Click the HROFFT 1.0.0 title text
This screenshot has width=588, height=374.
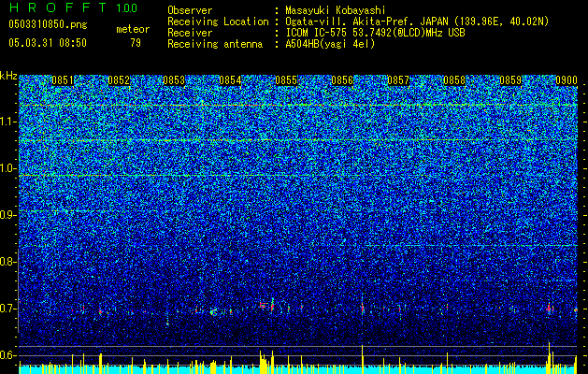[73, 7]
